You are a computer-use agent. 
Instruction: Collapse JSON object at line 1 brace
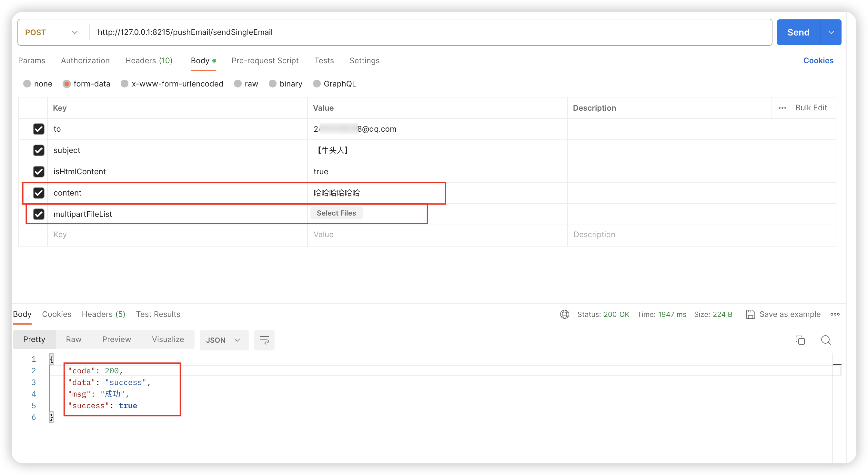(52, 359)
